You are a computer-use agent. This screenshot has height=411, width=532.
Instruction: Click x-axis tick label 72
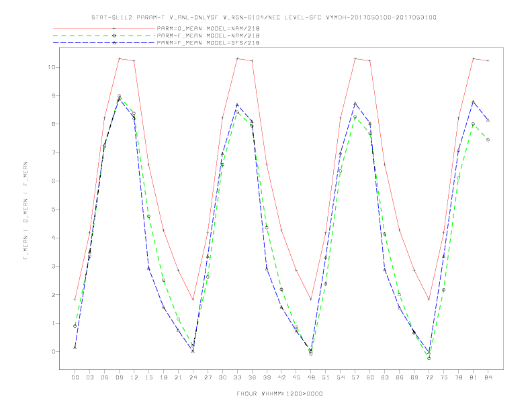pos(429,377)
